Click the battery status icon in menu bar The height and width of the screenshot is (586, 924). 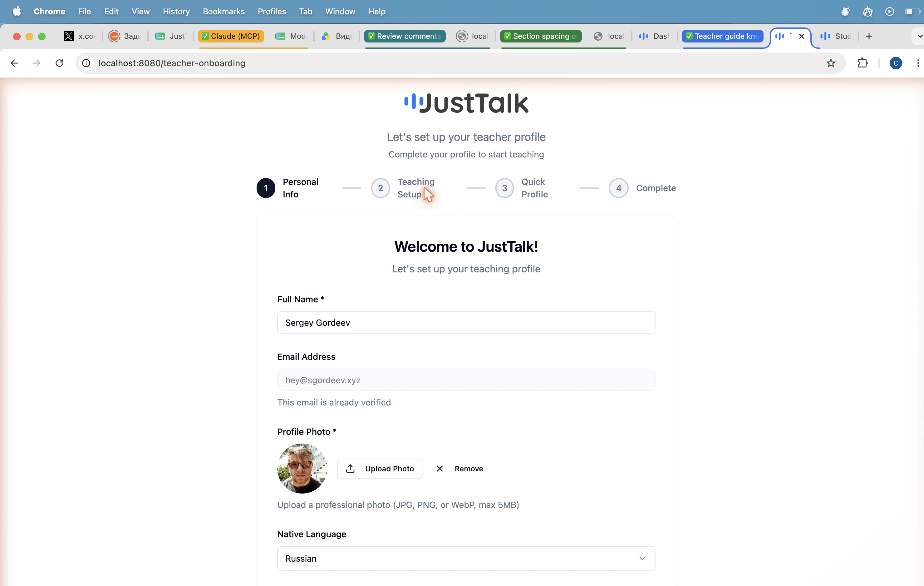913,12
